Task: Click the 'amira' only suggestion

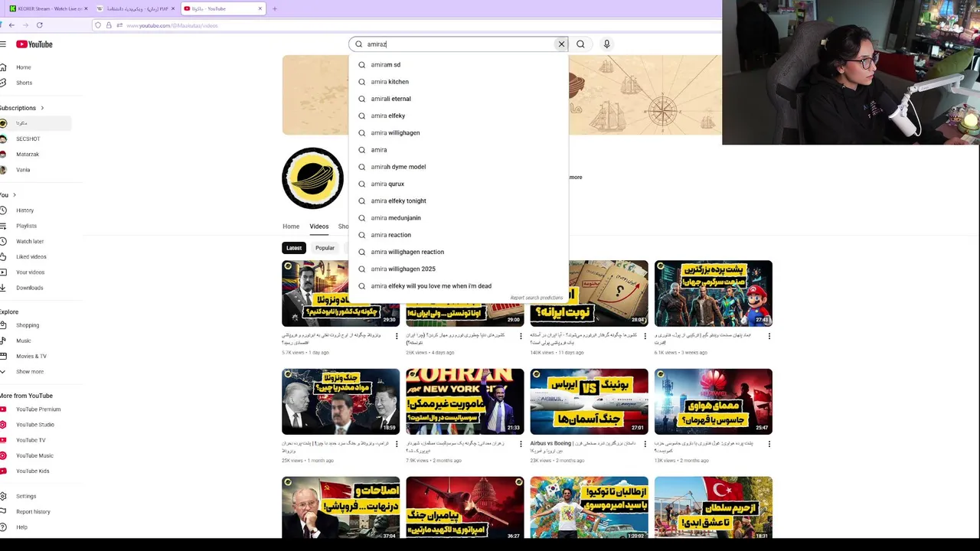Action: point(459,150)
